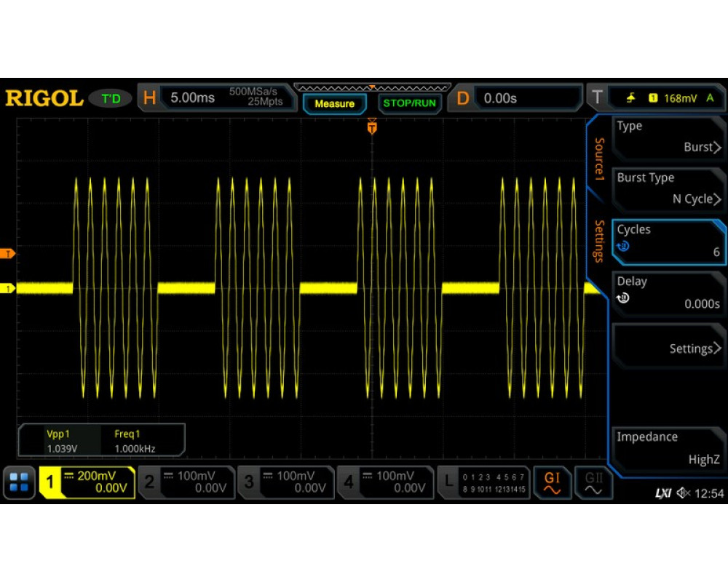This screenshot has width=728, height=582.
Task: Click the speaker mute icon
Action: pos(682,494)
